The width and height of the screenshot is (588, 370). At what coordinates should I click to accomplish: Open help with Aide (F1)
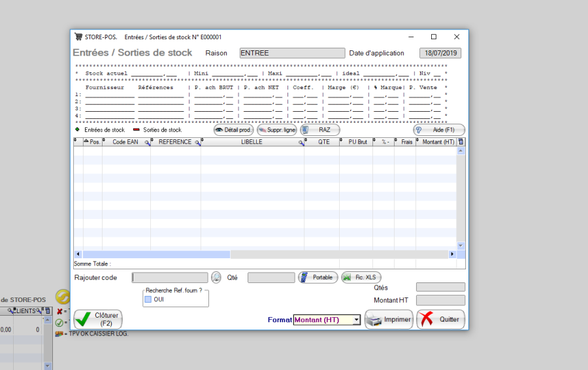point(439,130)
